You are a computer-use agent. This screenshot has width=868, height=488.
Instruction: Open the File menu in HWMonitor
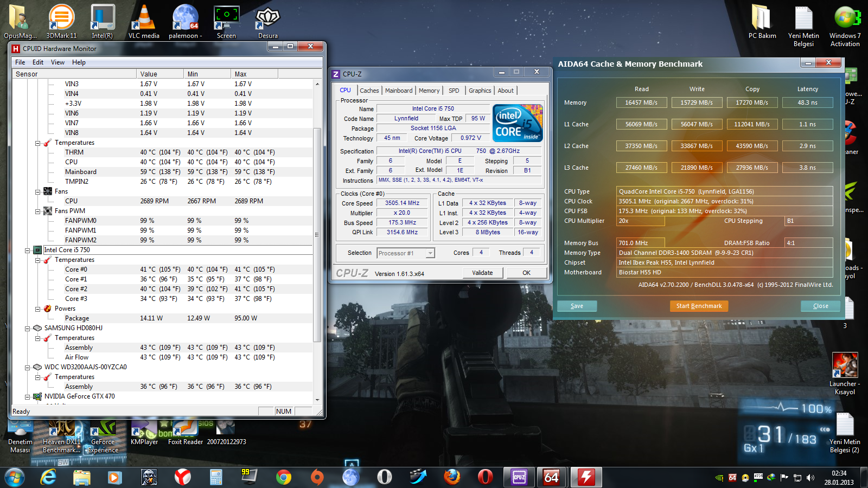click(20, 62)
